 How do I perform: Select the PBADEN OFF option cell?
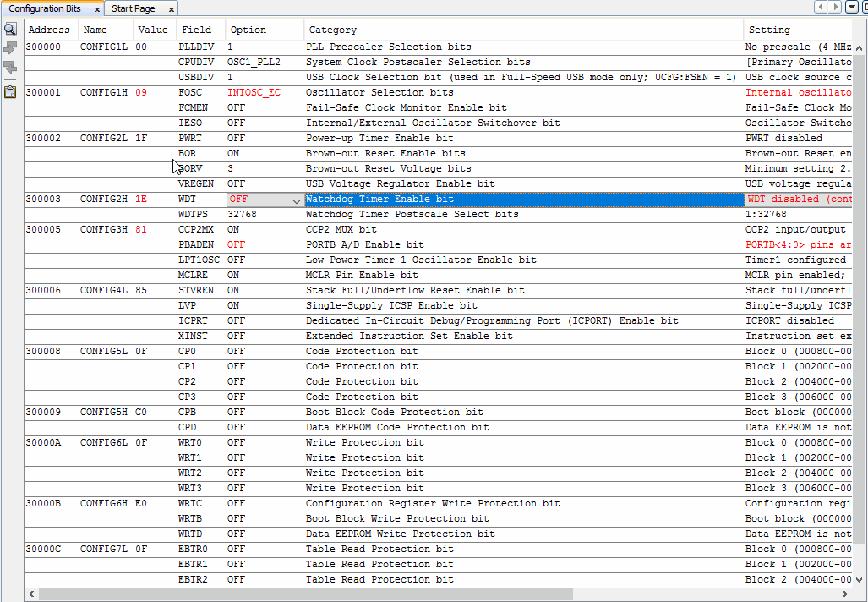click(x=235, y=244)
